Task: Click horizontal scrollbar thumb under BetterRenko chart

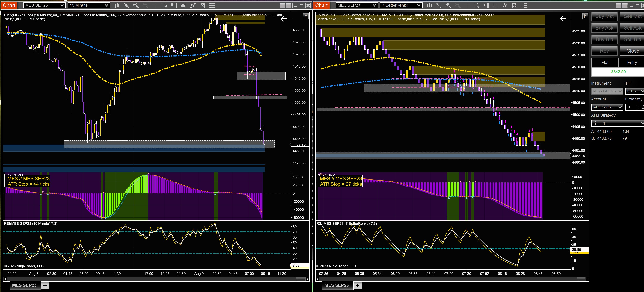Action: click(x=581, y=279)
